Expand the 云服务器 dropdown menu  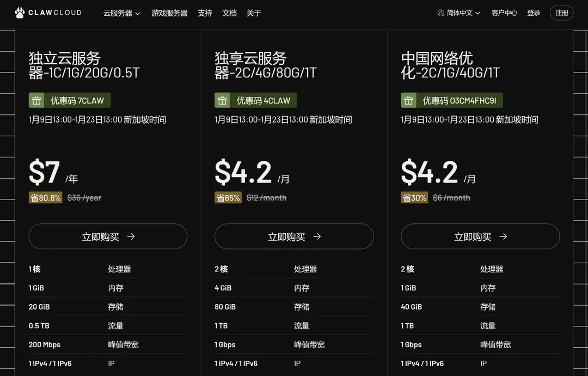point(121,13)
